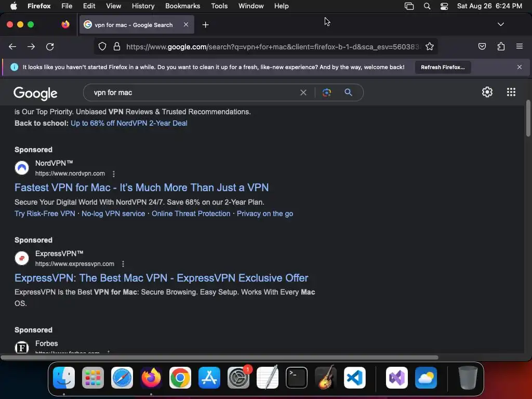List all tabs chevron
This screenshot has height=399, width=532.
coord(500,24)
